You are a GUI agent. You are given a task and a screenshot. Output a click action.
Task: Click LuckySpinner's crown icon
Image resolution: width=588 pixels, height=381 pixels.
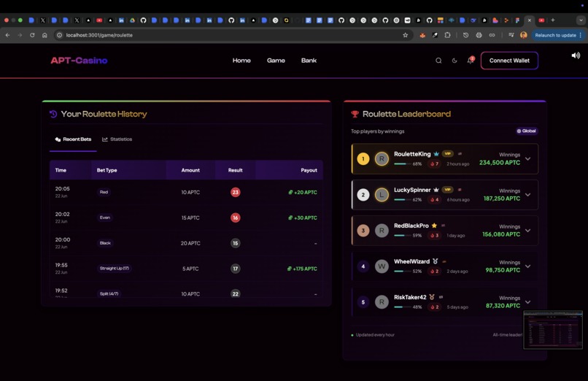click(436, 190)
